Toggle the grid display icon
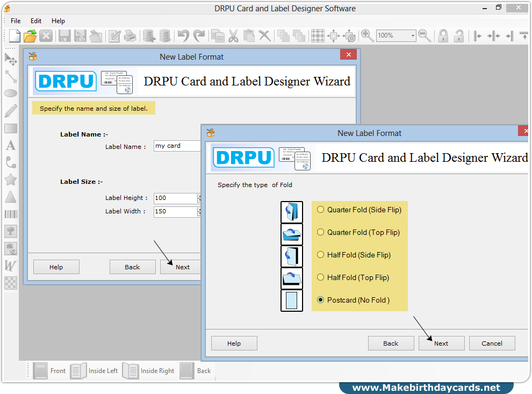This screenshot has width=532, height=394. click(318, 35)
